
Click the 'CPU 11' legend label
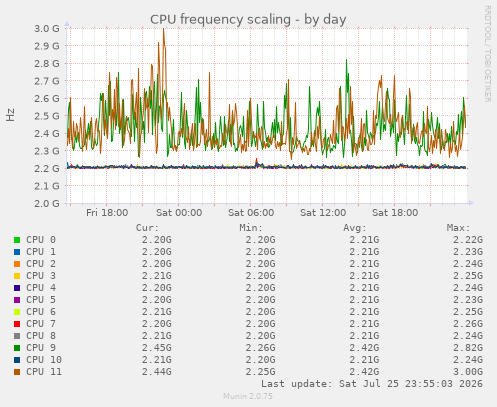tap(44, 372)
